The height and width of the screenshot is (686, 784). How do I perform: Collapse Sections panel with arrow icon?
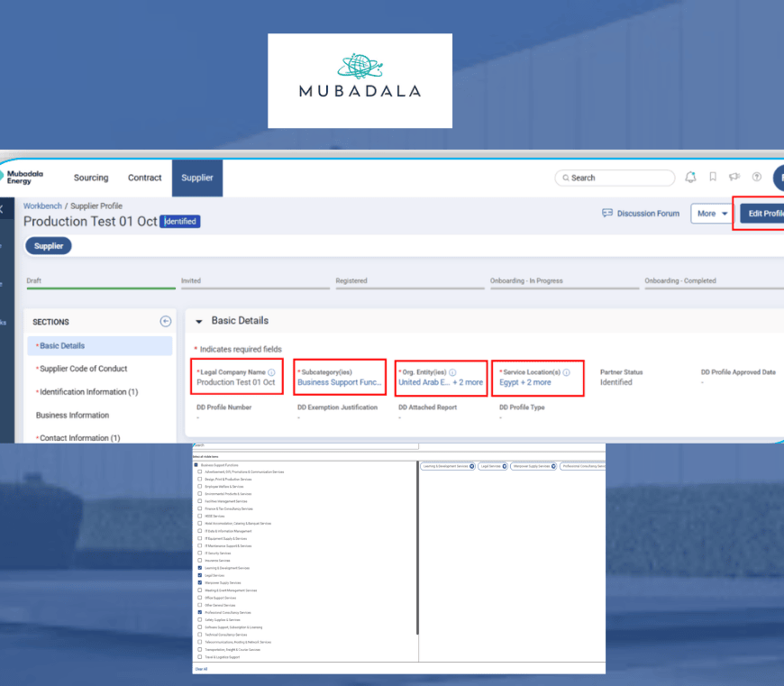[166, 322]
